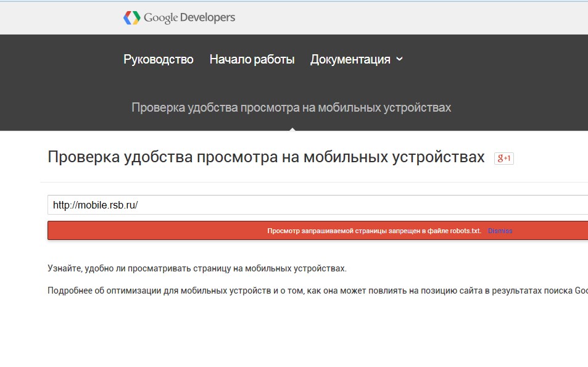Click the small triangle pointer under active tab
Screen dimensions: 588x367
292,129
